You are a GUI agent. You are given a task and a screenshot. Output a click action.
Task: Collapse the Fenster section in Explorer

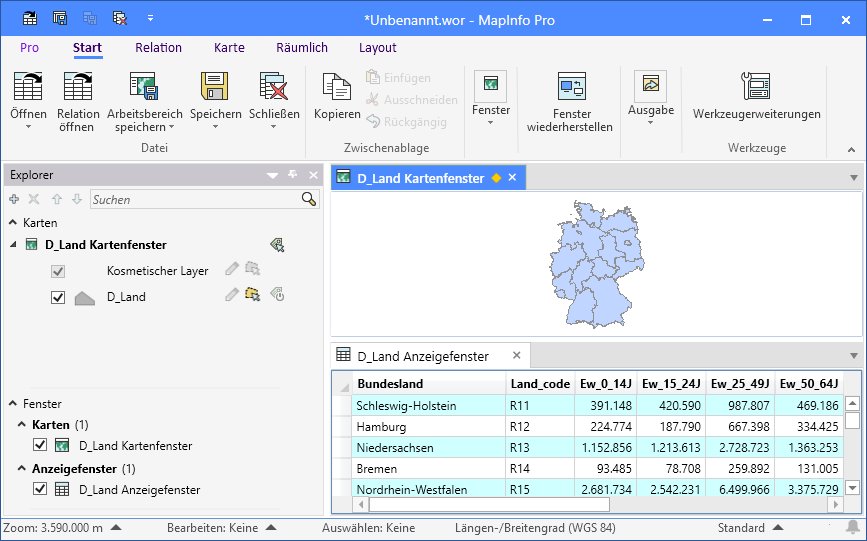pos(13,403)
